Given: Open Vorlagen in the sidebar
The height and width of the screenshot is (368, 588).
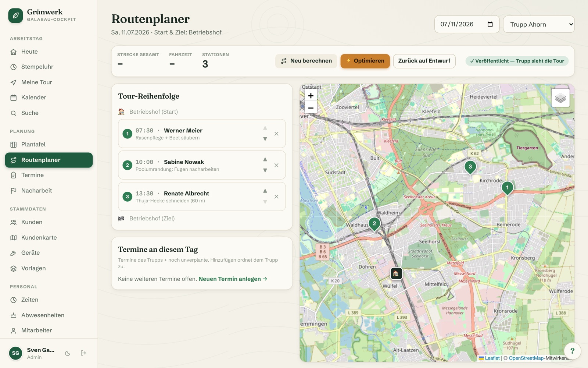Looking at the screenshot, I should (x=49, y=268).
